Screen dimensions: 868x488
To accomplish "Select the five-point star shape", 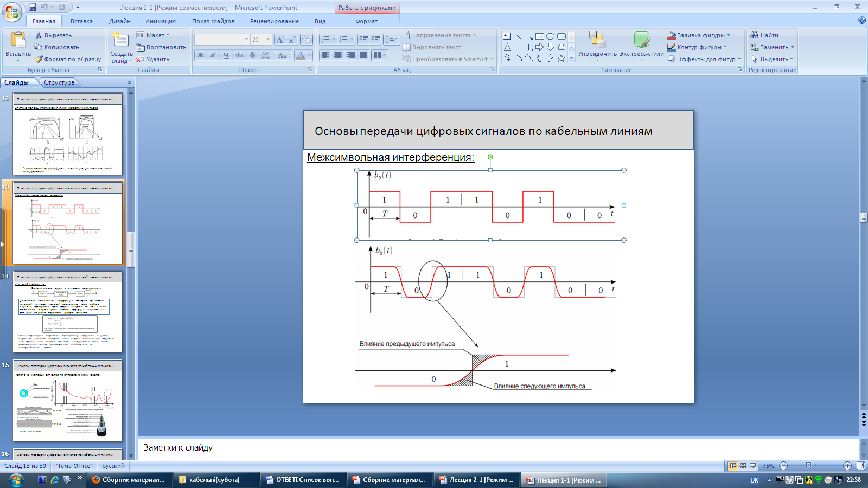I will [x=561, y=58].
